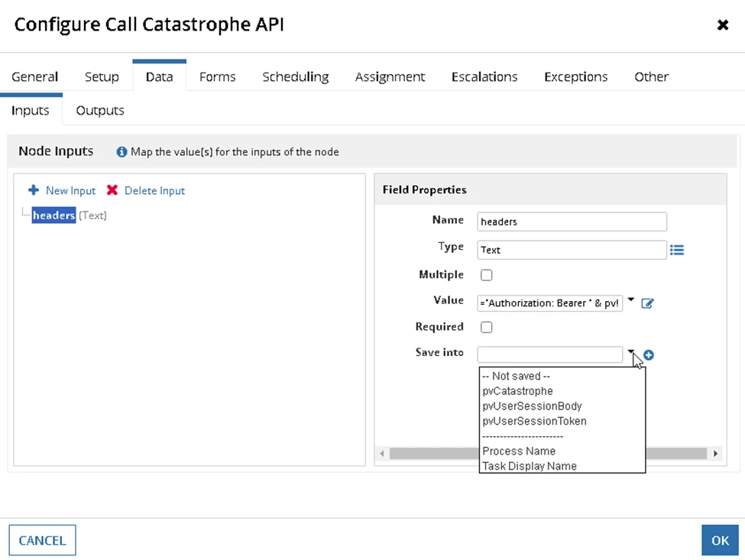This screenshot has height=560, width=745.
Task: Switch to the General tab
Action: [x=34, y=77]
